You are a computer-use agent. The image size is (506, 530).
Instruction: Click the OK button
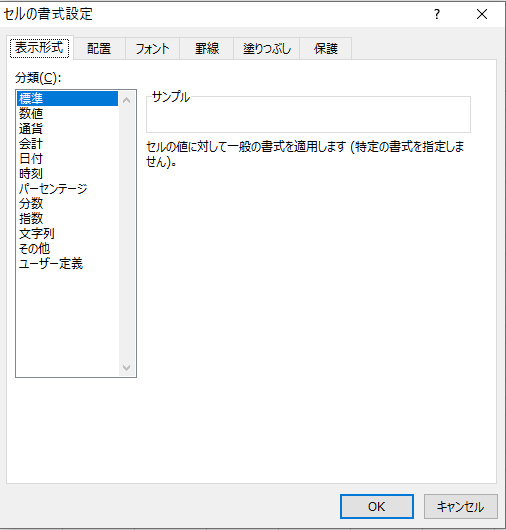click(x=377, y=506)
